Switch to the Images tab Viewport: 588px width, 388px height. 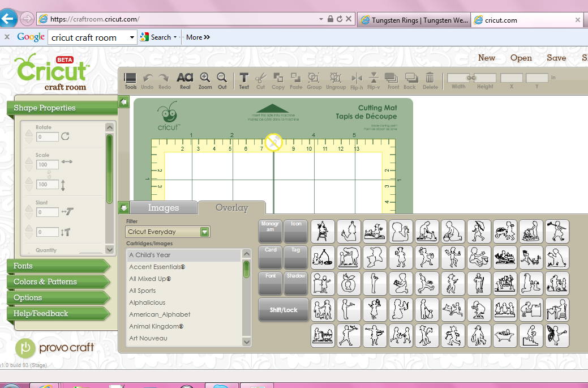click(x=164, y=207)
